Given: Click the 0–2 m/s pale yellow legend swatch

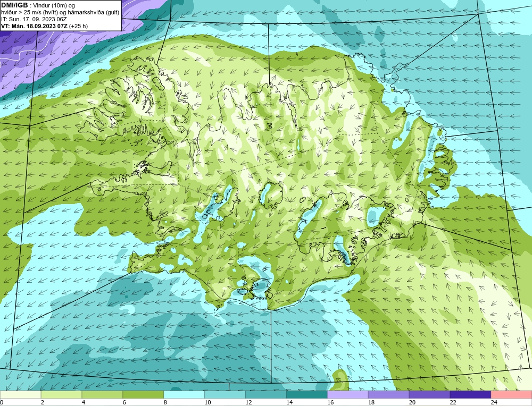Looking at the screenshot, I should pyautogui.click(x=20, y=395).
